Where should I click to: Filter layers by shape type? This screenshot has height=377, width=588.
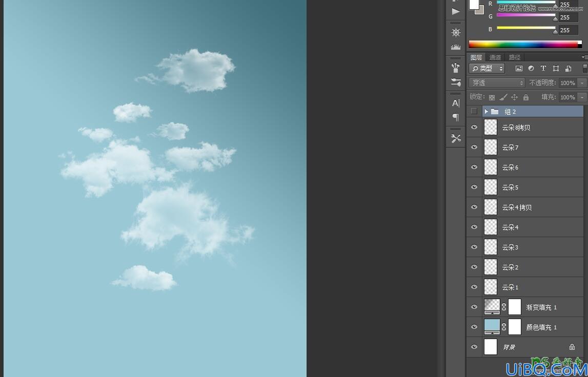(556, 68)
